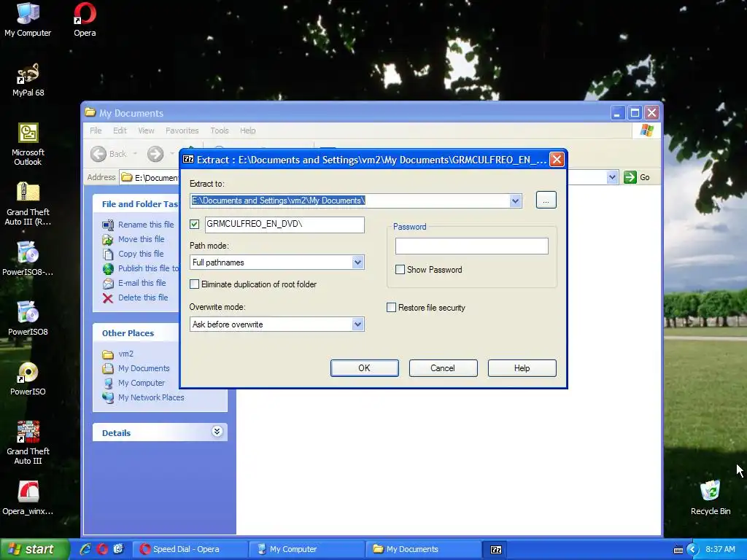This screenshot has height=560, width=747.
Task: Click Copy this file task
Action: tap(141, 254)
